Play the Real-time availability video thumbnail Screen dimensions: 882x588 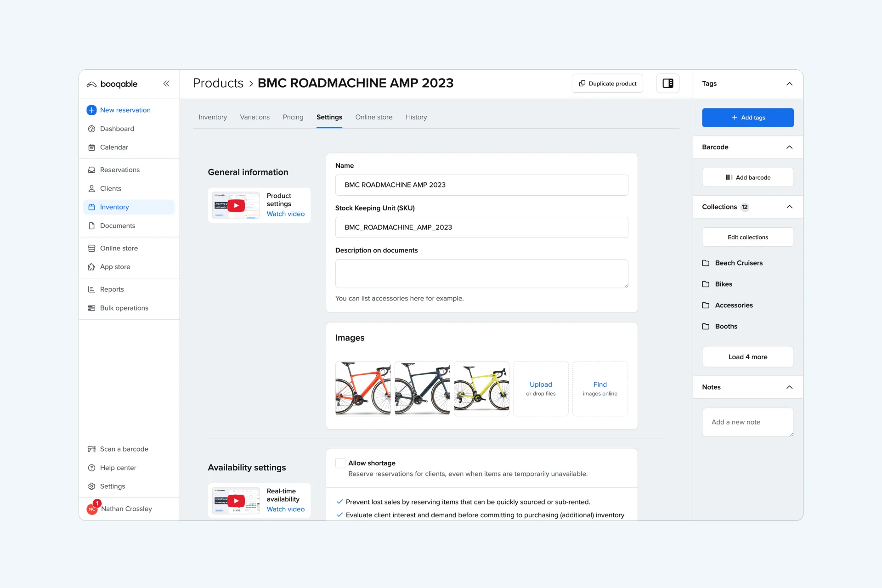point(236,501)
